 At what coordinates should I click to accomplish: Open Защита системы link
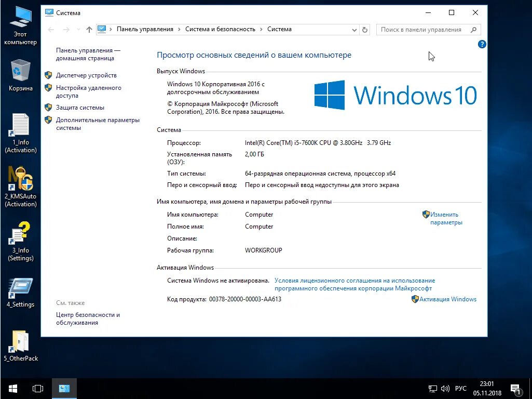point(80,108)
